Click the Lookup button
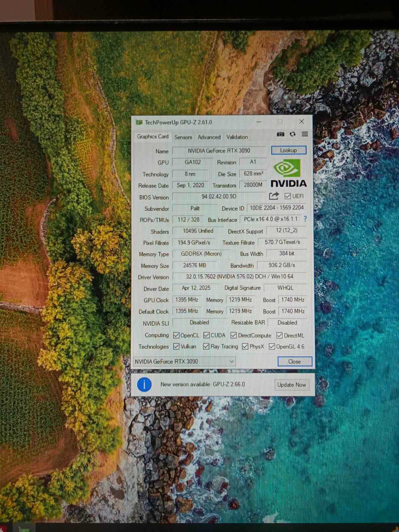The width and height of the screenshot is (399, 532). coord(289,150)
